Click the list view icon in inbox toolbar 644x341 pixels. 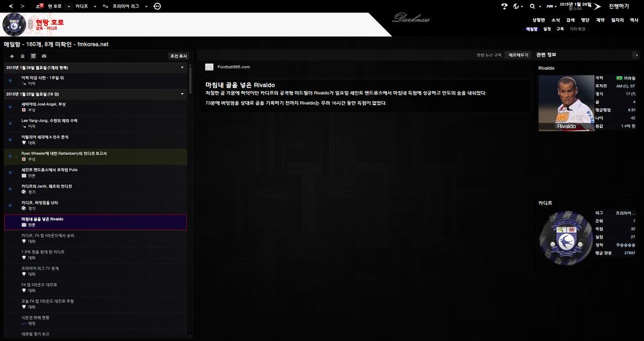click(x=33, y=56)
